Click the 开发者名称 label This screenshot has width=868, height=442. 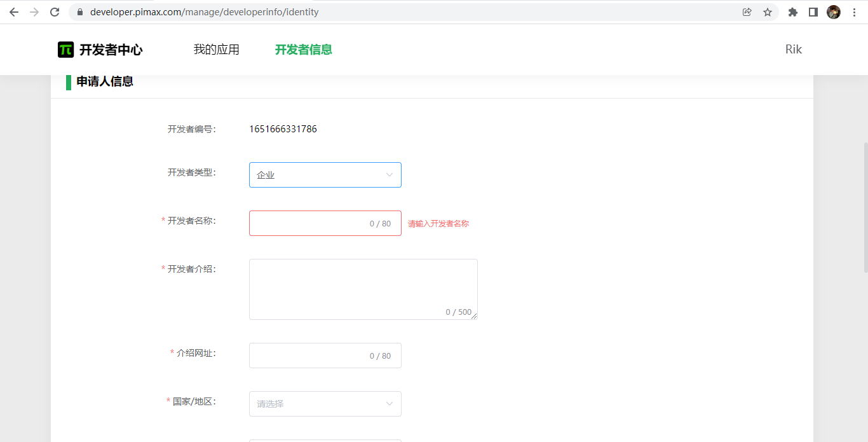pos(192,221)
